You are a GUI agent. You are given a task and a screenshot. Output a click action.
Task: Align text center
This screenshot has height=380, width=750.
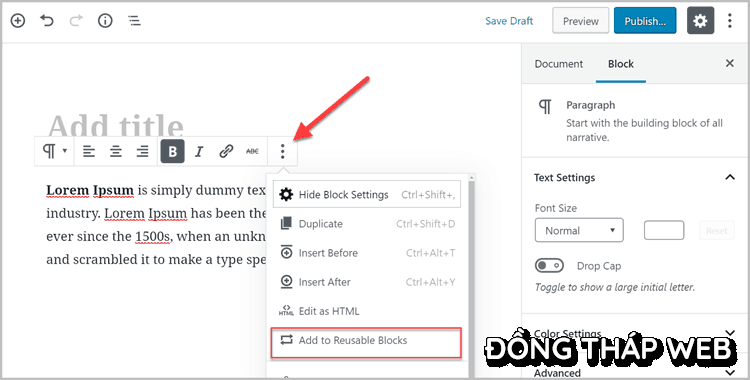[x=116, y=152]
